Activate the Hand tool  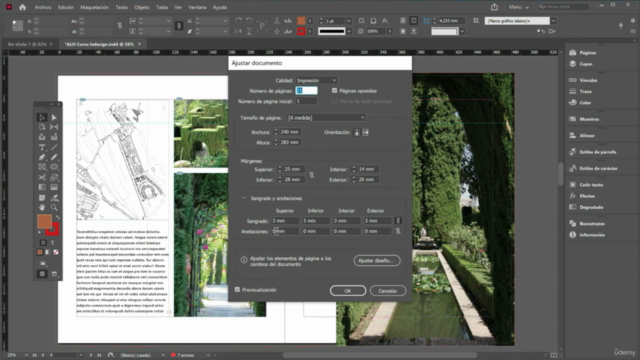42,207
